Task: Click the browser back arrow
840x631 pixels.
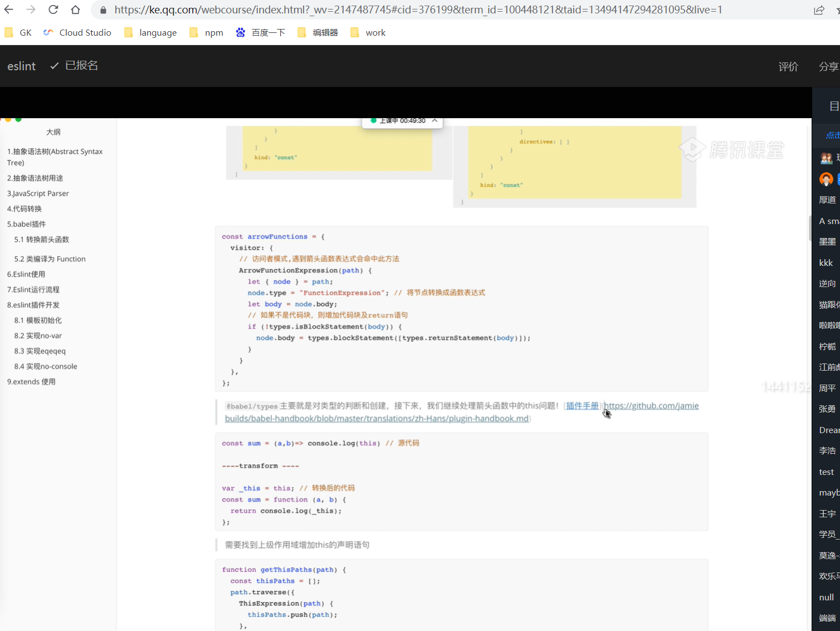Action: (x=9, y=9)
